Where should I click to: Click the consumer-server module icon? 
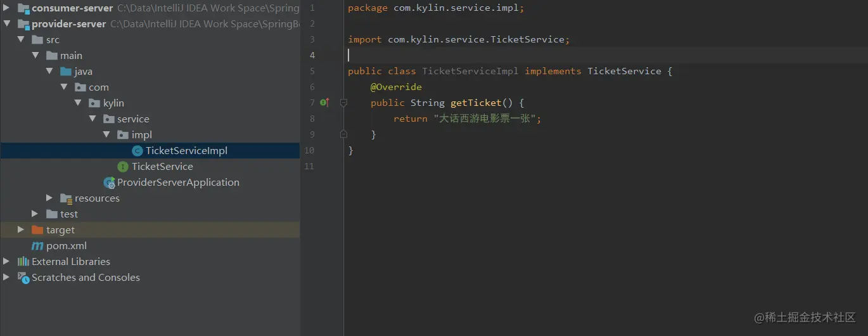23,8
